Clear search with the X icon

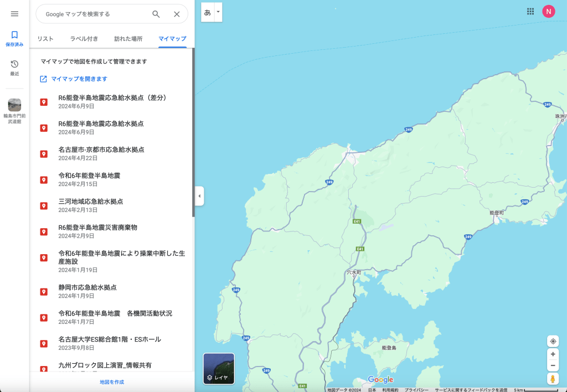(x=177, y=14)
